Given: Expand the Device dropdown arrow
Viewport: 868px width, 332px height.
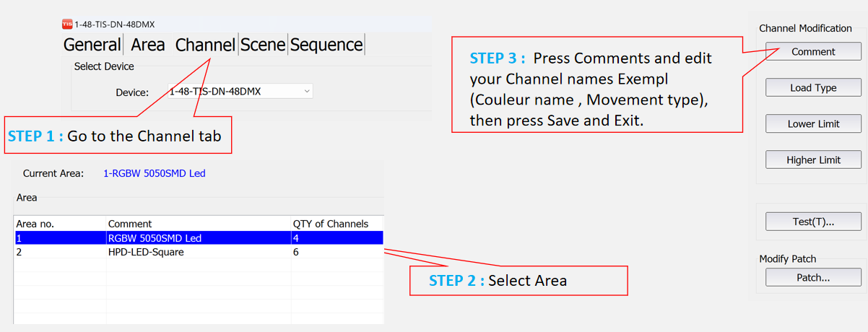Looking at the screenshot, I should tap(307, 92).
